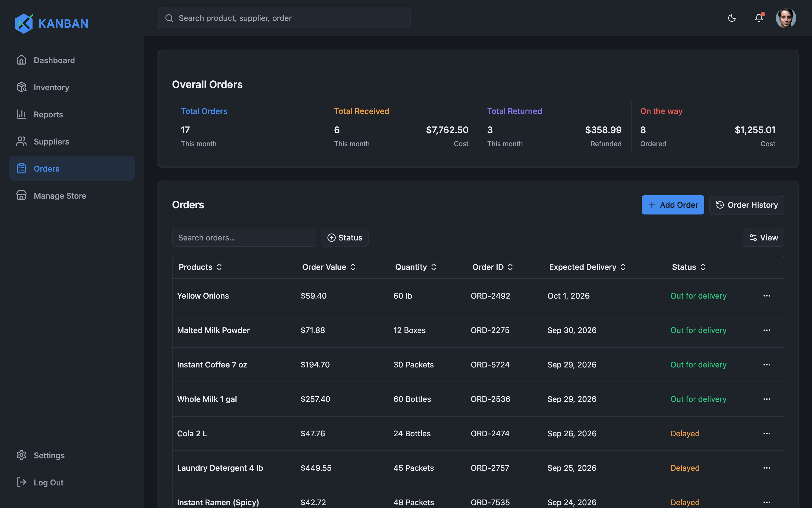Sort table by Products column
The image size is (812, 508).
point(200,267)
